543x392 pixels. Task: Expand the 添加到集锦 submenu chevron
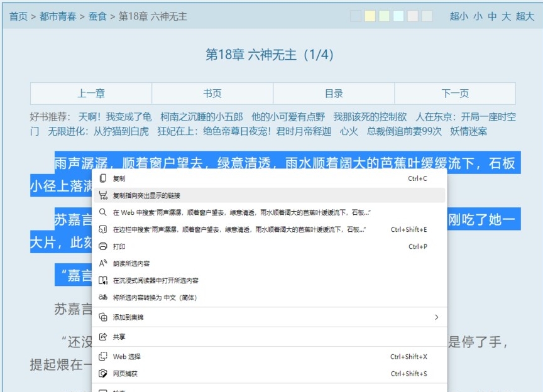[437, 317]
